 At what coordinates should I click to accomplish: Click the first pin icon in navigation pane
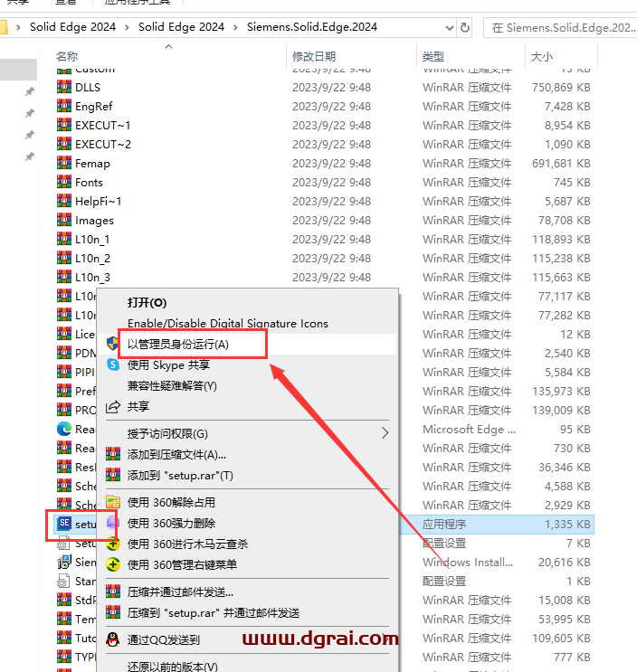[29, 91]
